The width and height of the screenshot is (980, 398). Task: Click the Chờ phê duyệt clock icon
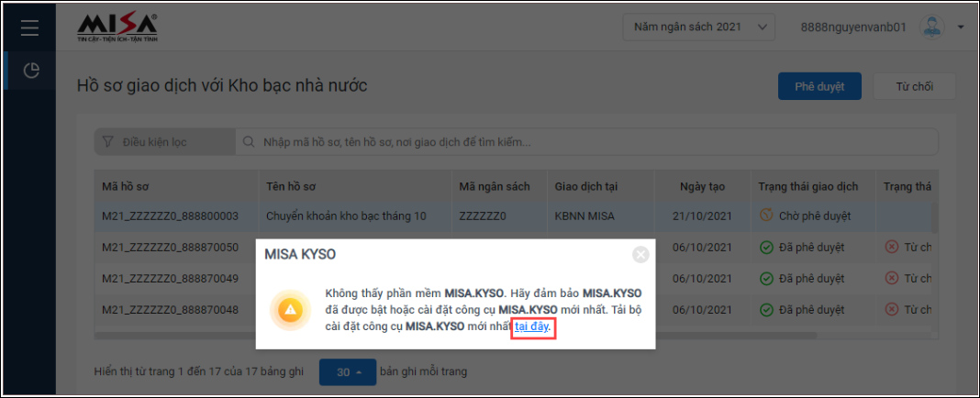coord(766,216)
